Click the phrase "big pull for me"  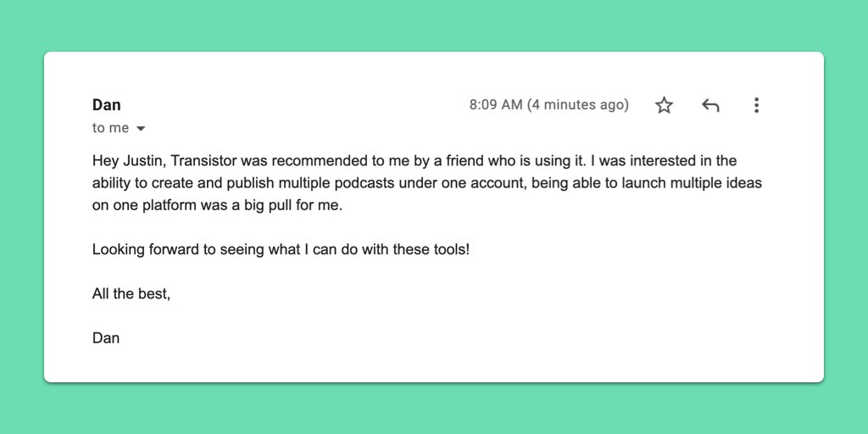pos(291,205)
